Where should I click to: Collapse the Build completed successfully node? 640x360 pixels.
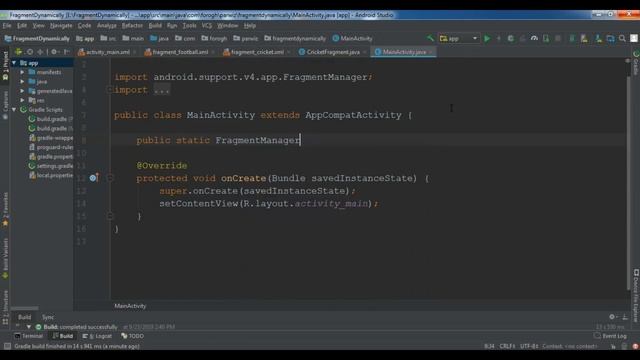[x=29, y=327]
